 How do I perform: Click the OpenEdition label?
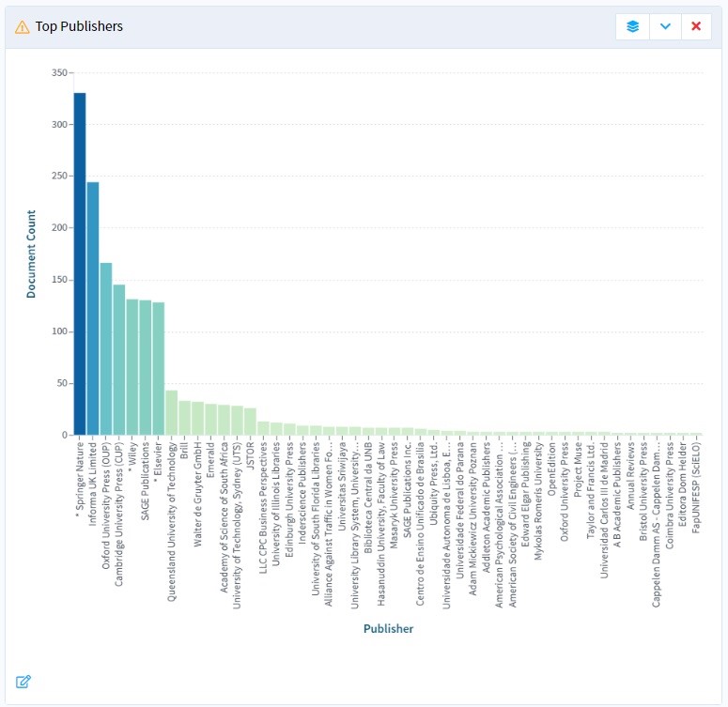(551, 469)
